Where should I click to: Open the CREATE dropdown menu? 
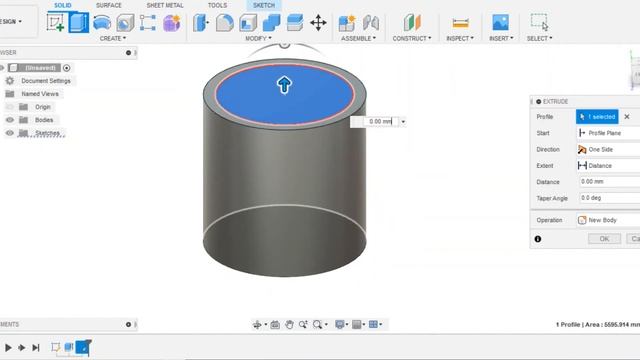click(113, 38)
